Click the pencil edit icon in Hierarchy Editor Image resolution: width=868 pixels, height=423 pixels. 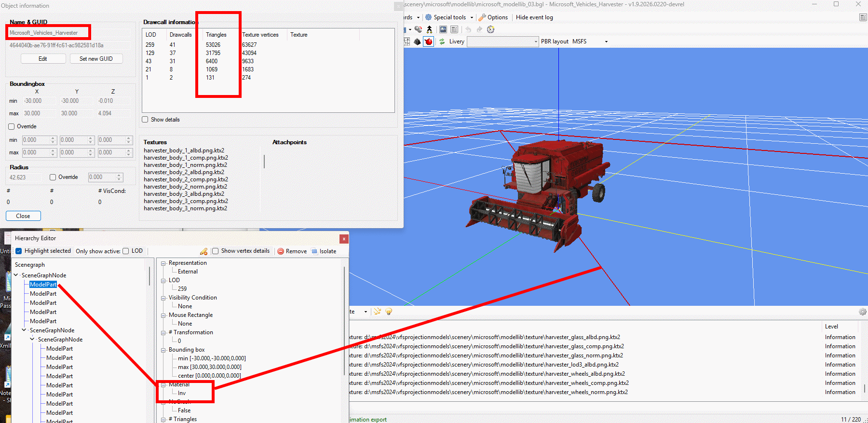(x=203, y=251)
